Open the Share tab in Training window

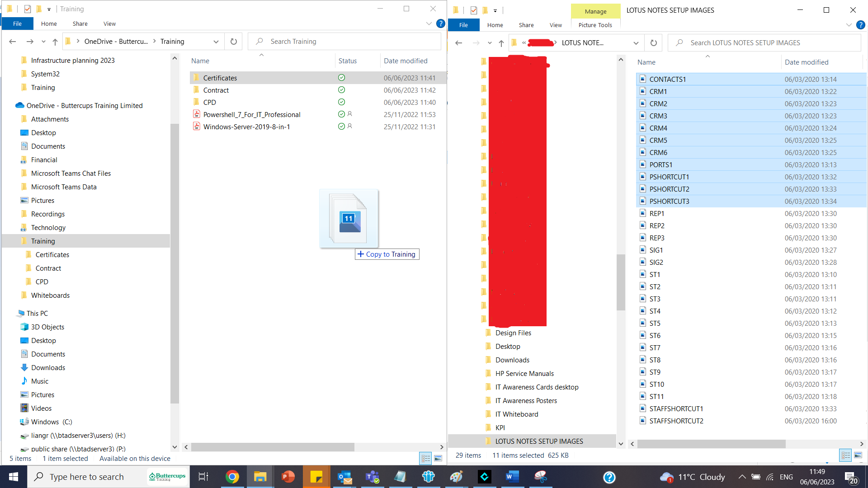80,23
